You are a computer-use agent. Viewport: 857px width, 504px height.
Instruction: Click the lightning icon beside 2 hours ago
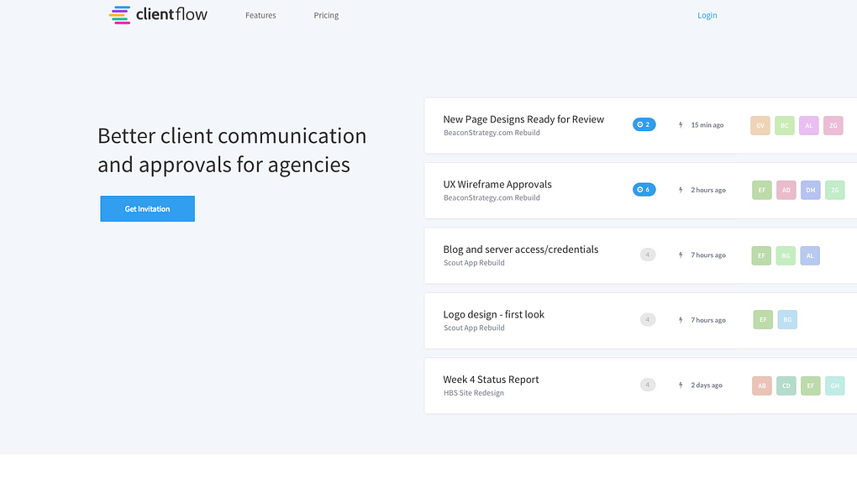(680, 190)
